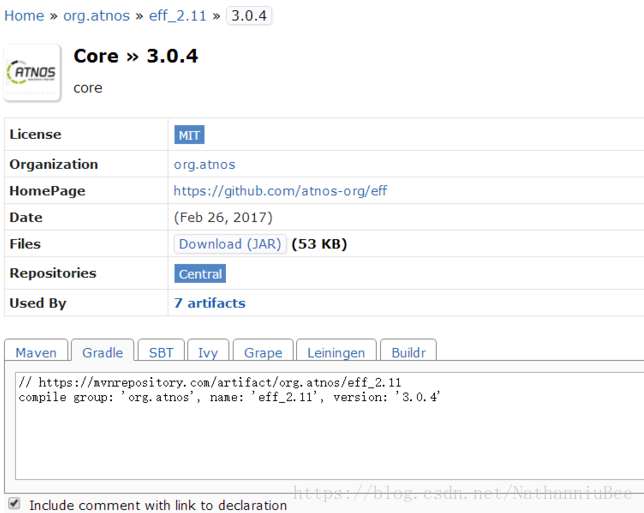Toggle Include comment with link checkbox

point(14,503)
